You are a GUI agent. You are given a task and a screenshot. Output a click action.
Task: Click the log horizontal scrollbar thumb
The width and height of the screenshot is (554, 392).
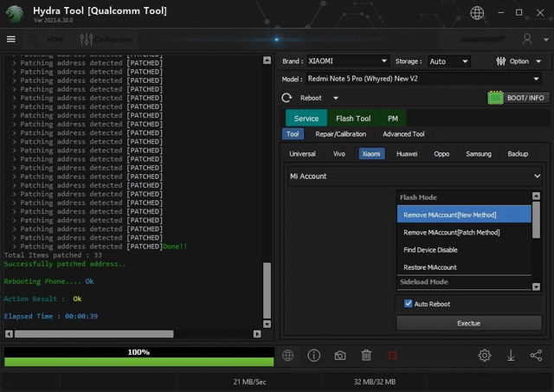point(94,334)
